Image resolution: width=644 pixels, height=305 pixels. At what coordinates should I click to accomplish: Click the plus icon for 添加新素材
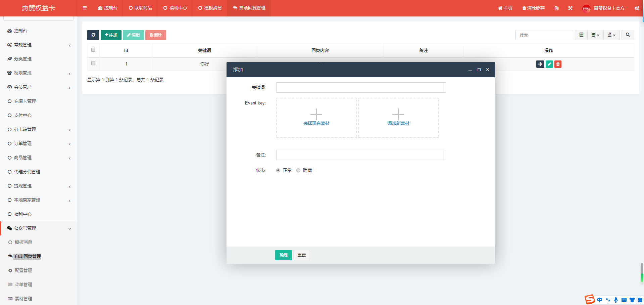click(x=398, y=114)
